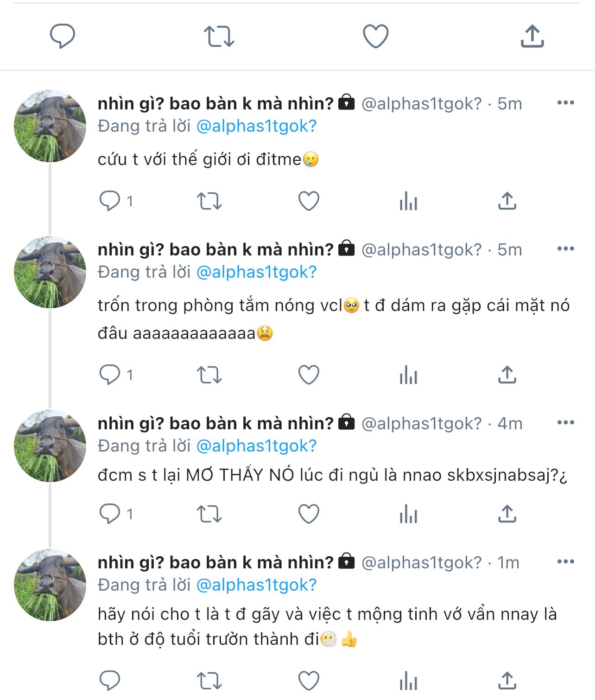The height and width of the screenshot is (700, 595).
Task: Open buffalo profile picture on the 4m tweet
Action: coord(50,446)
